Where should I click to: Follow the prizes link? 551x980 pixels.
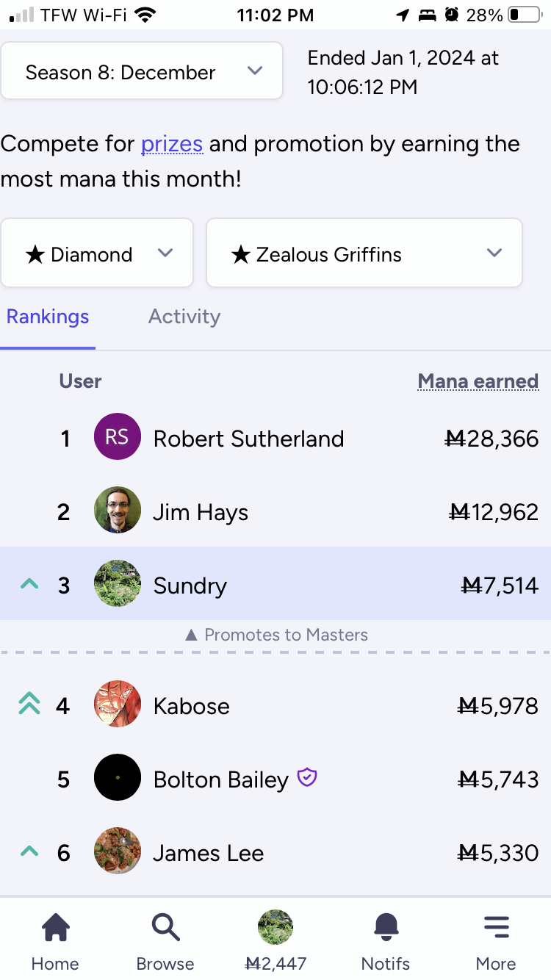[x=171, y=144]
